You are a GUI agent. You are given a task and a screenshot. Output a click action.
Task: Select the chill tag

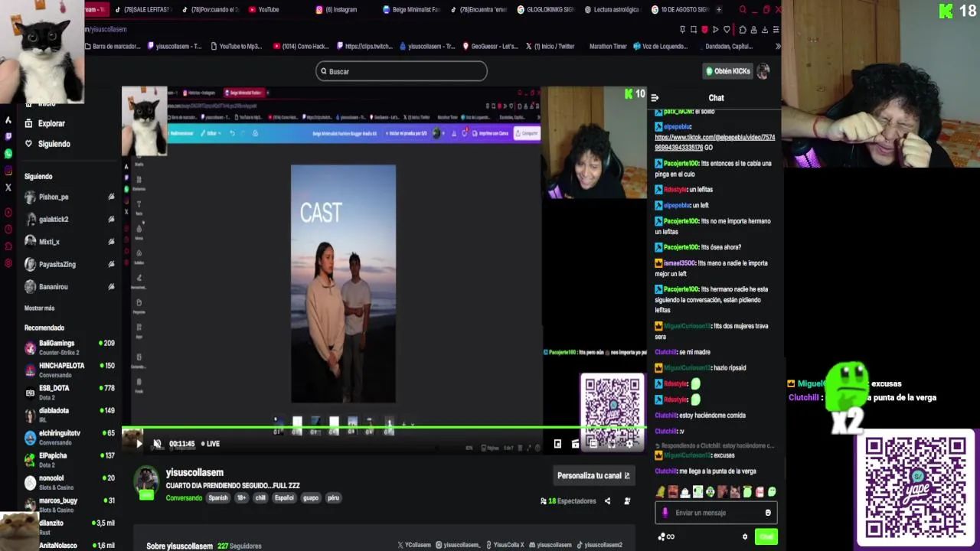click(260, 498)
